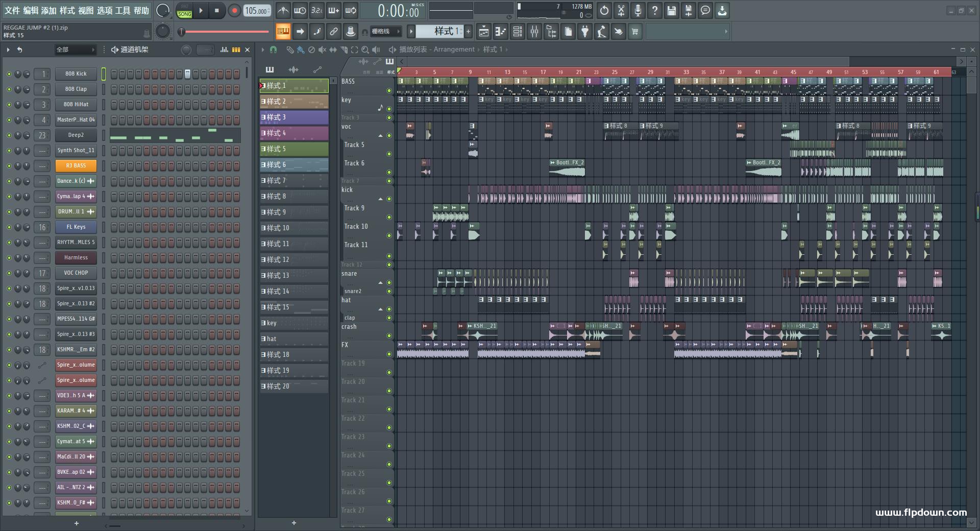
Task: Open audio editor scissors icon
Action: pyautogui.click(x=621, y=10)
